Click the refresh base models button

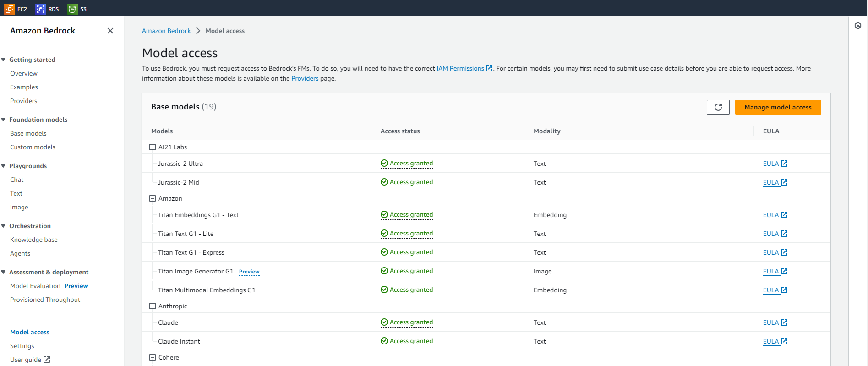(718, 107)
